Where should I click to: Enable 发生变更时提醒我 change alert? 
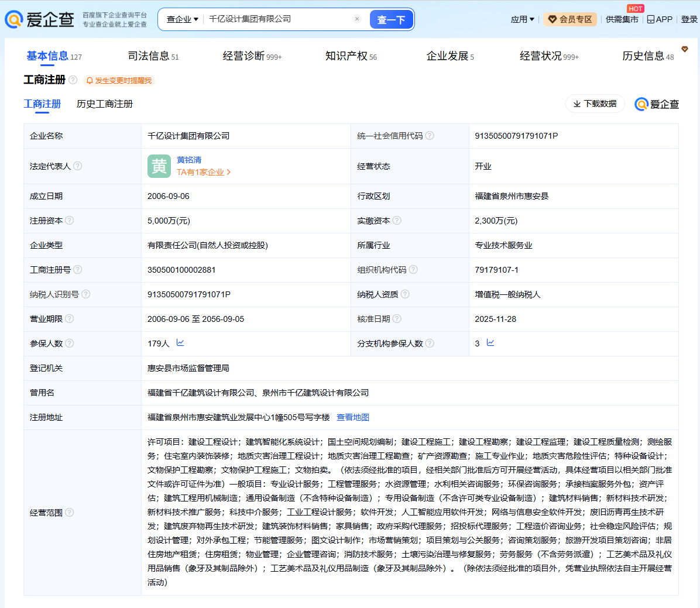pyautogui.click(x=119, y=80)
